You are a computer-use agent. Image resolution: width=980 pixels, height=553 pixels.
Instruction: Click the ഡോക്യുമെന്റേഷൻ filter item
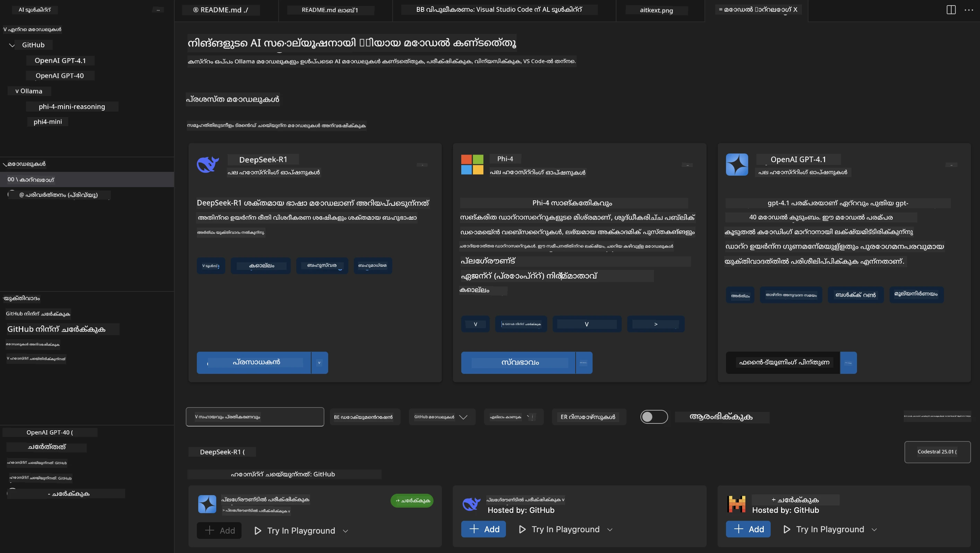[365, 417]
